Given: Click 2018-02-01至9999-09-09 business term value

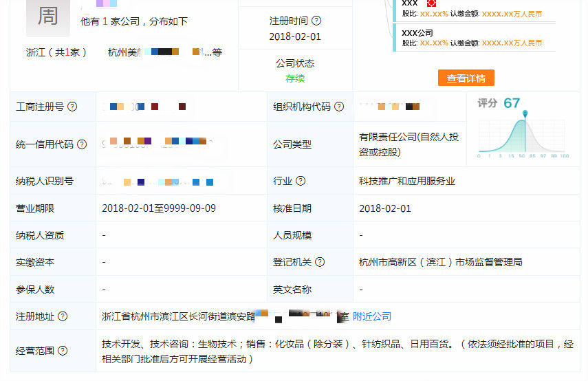Looking at the screenshot, I should point(159,208).
